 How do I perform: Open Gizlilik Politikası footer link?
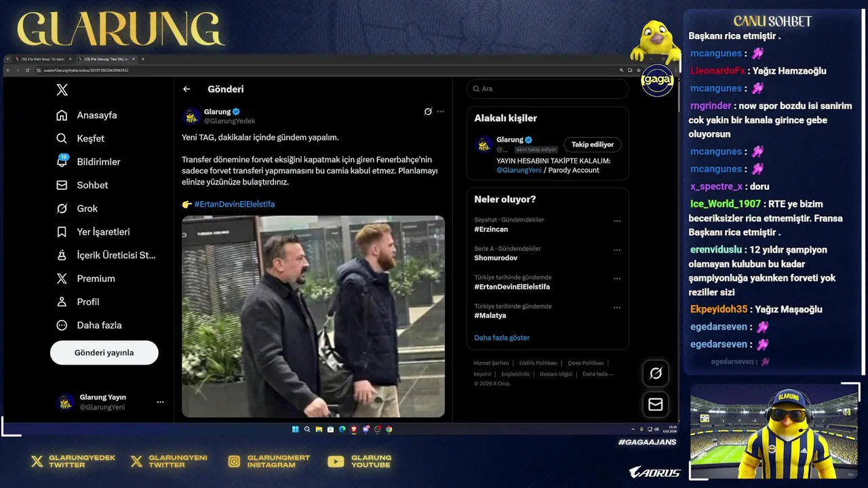point(538,363)
